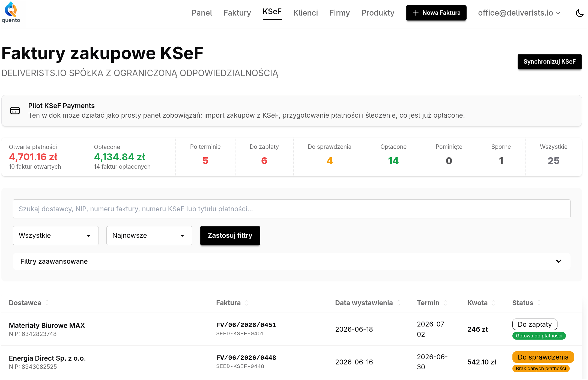Open the office@deliverists.io account menu
This screenshot has height=380, width=588.
pos(519,13)
